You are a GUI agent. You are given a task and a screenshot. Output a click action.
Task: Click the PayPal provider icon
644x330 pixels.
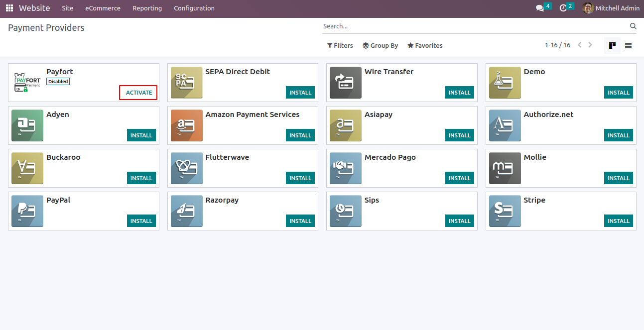click(27, 211)
